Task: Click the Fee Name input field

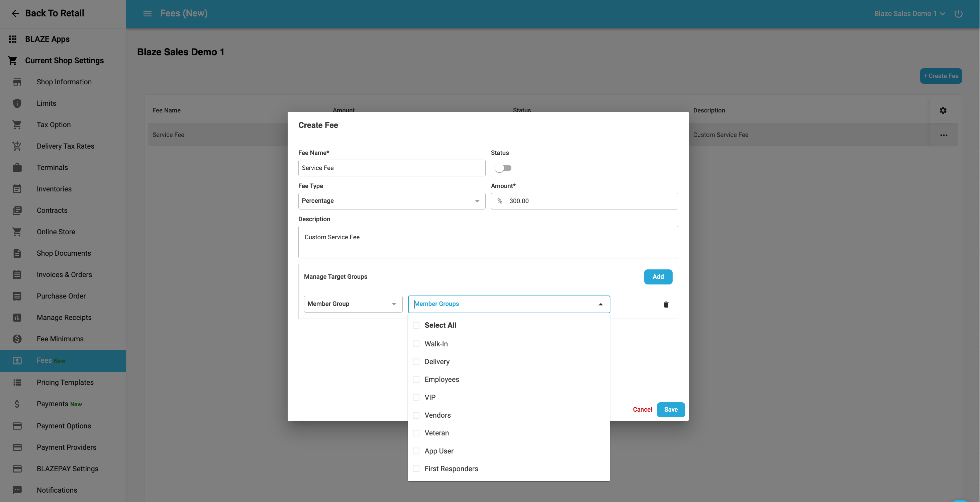Action: coord(391,168)
